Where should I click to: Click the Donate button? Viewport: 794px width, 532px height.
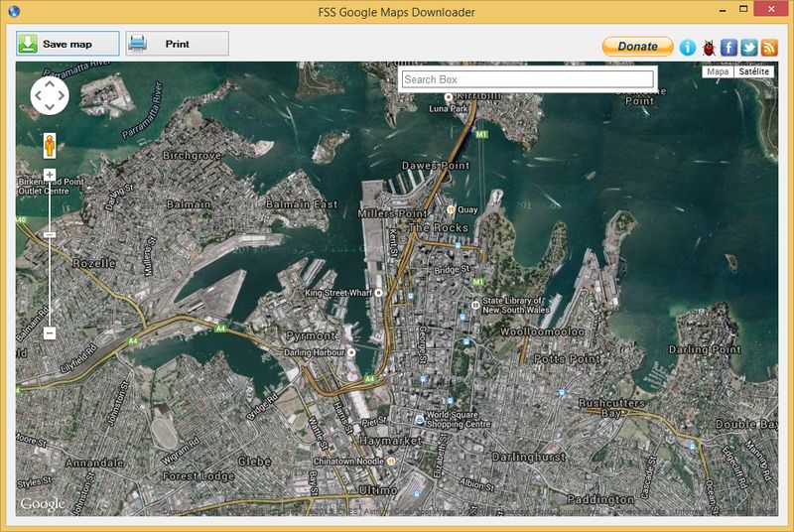pos(637,47)
